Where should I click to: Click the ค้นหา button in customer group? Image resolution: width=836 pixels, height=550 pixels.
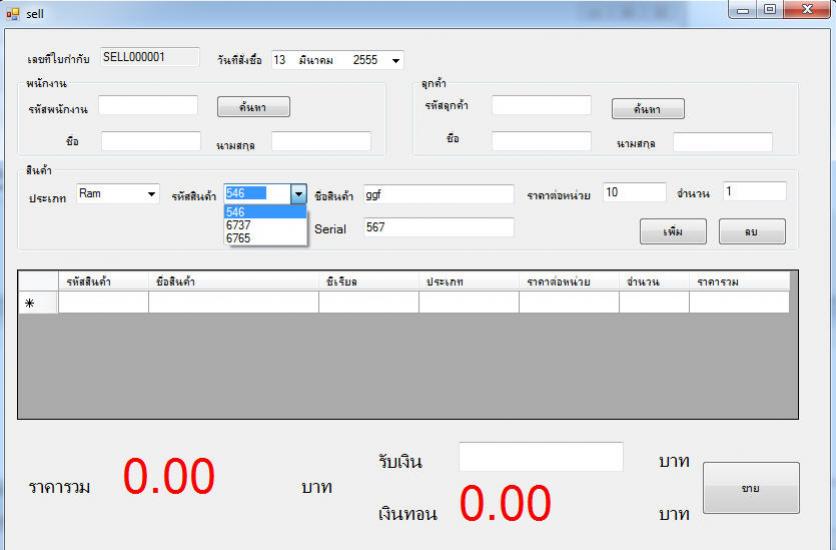click(648, 109)
